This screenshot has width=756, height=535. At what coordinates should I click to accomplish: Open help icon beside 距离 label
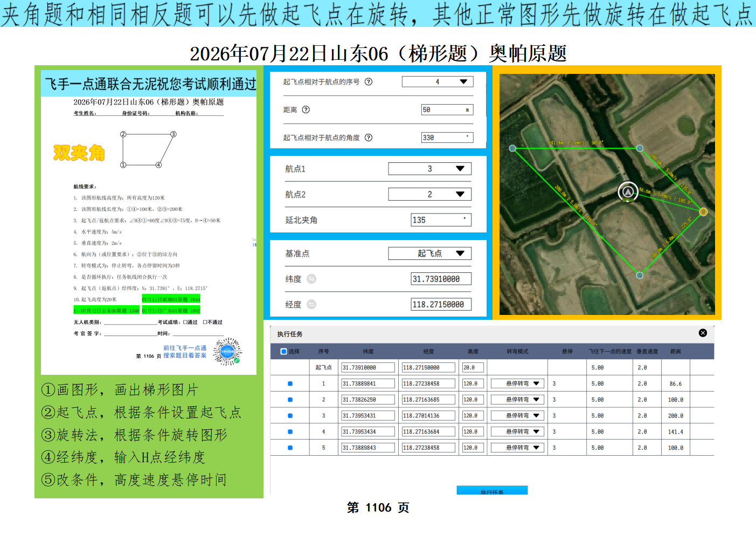tap(306, 109)
